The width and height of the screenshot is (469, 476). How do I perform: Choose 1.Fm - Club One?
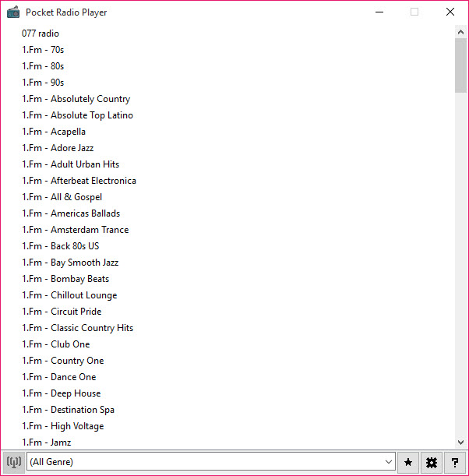(x=56, y=344)
